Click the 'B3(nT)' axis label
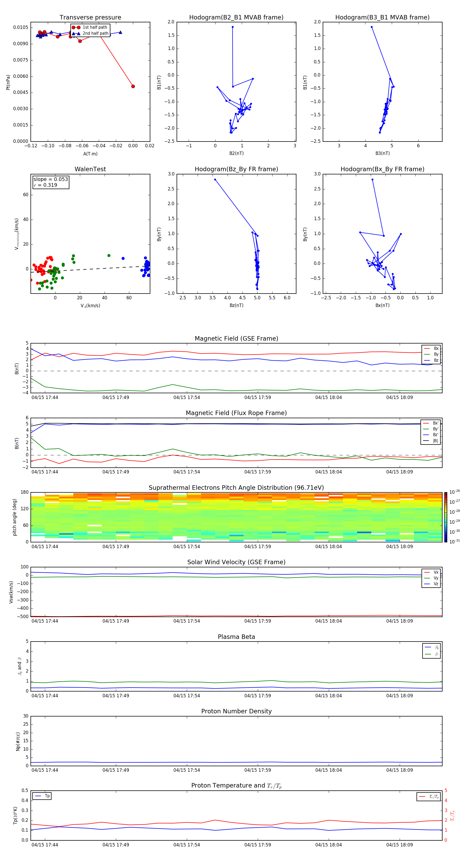The width and height of the screenshot is (473, 868). pos(382,153)
